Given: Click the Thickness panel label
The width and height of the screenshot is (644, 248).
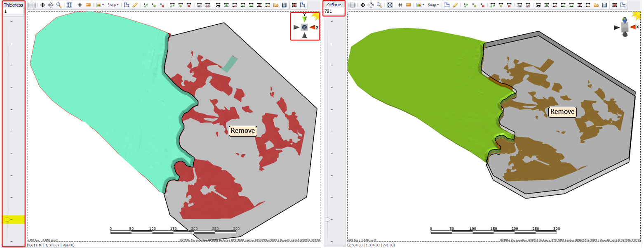Looking at the screenshot, I should coord(13,5).
